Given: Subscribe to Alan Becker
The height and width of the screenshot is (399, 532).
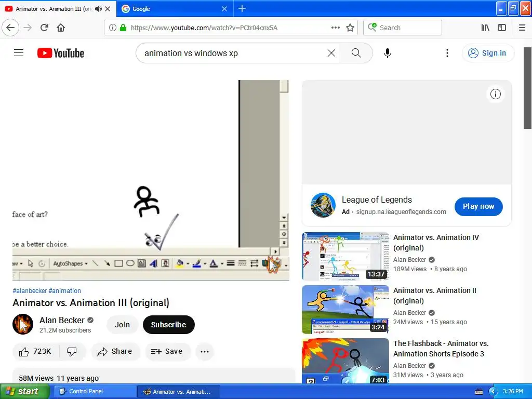Looking at the screenshot, I should click(x=169, y=325).
